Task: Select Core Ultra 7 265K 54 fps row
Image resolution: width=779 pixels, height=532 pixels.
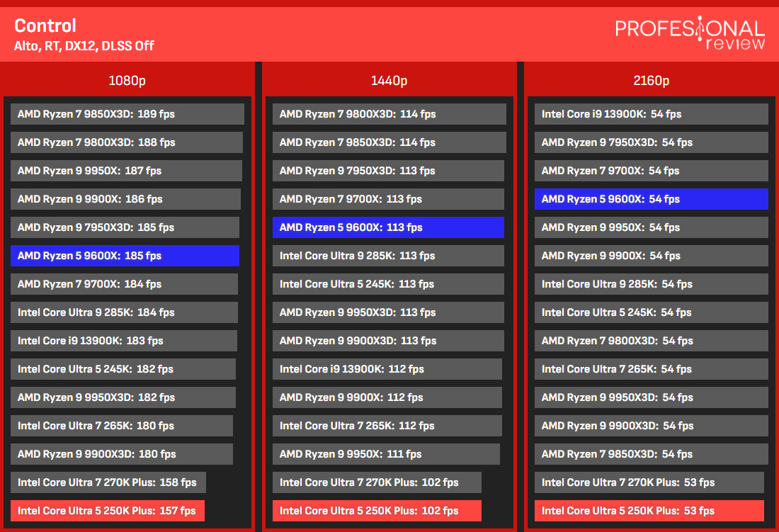Action: (652, 369)
